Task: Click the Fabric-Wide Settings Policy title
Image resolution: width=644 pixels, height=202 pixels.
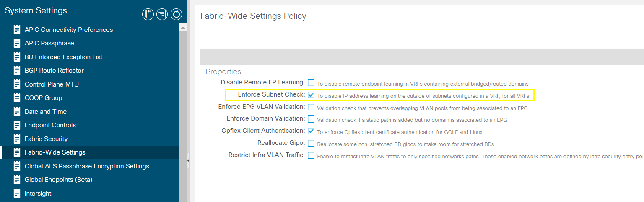Action: (x=253, y=16)
